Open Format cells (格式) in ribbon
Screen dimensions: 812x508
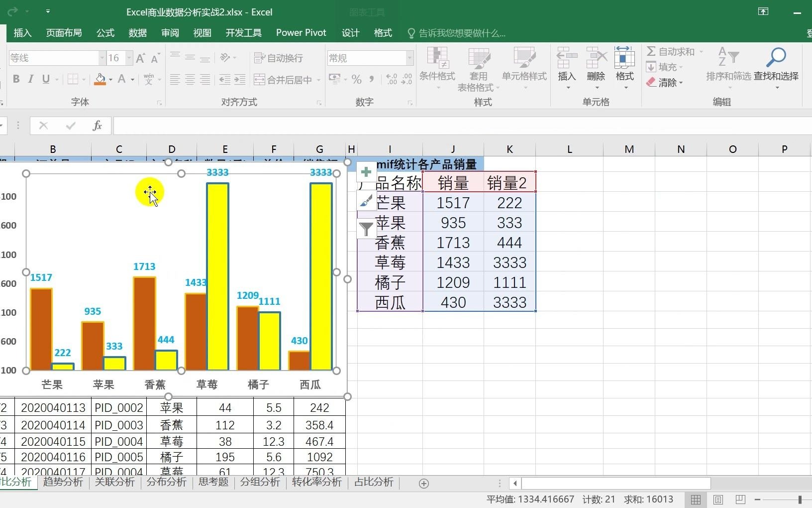(x=625, y=68)
